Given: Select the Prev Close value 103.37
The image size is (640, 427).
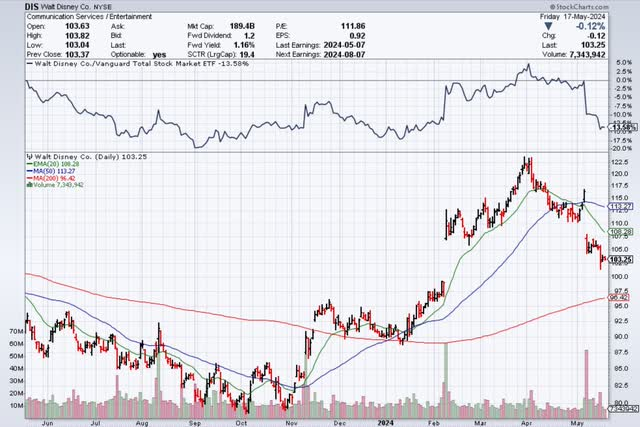Looking at the screenshot, I should pyautogui.click(x=77, y=54).
